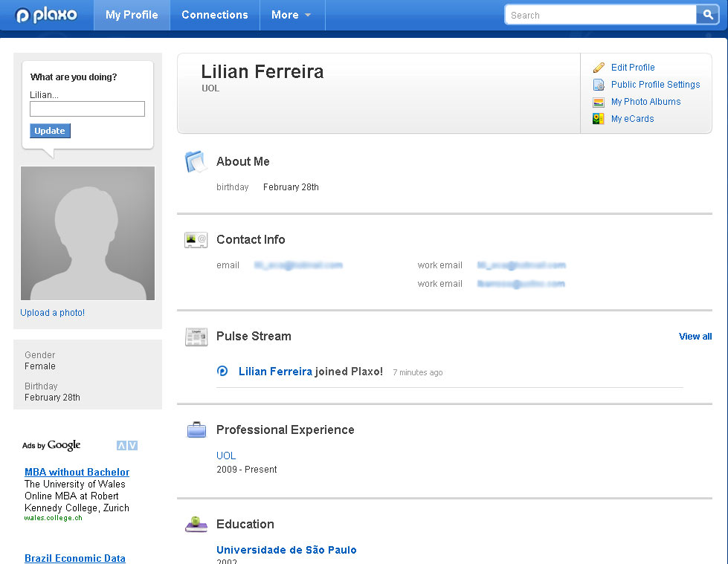Open the My Profile tab
This screenshot has height=564, width=728.
click(132, 15)
